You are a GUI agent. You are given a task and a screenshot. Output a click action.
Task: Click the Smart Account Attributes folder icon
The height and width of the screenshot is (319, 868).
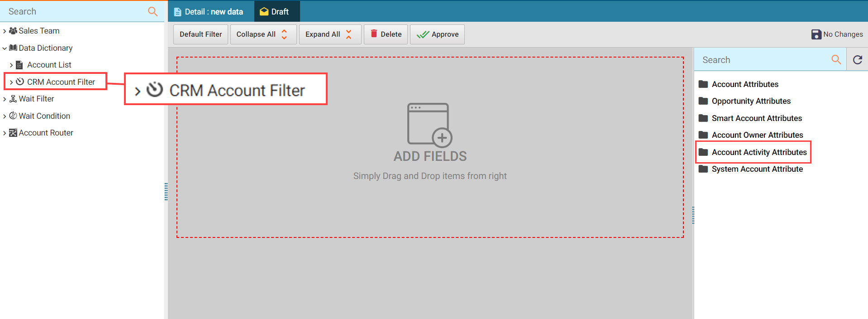pos(703,118)
